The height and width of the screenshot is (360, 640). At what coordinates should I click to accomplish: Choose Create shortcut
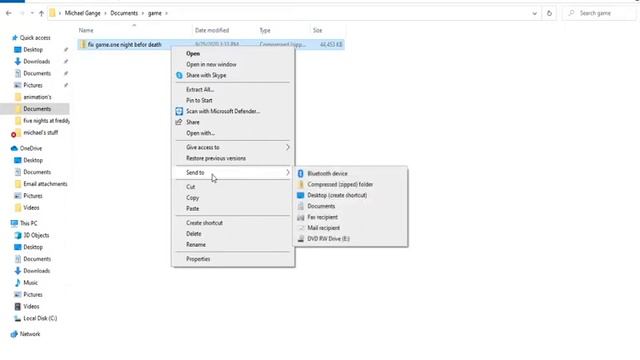pos(204,223)
